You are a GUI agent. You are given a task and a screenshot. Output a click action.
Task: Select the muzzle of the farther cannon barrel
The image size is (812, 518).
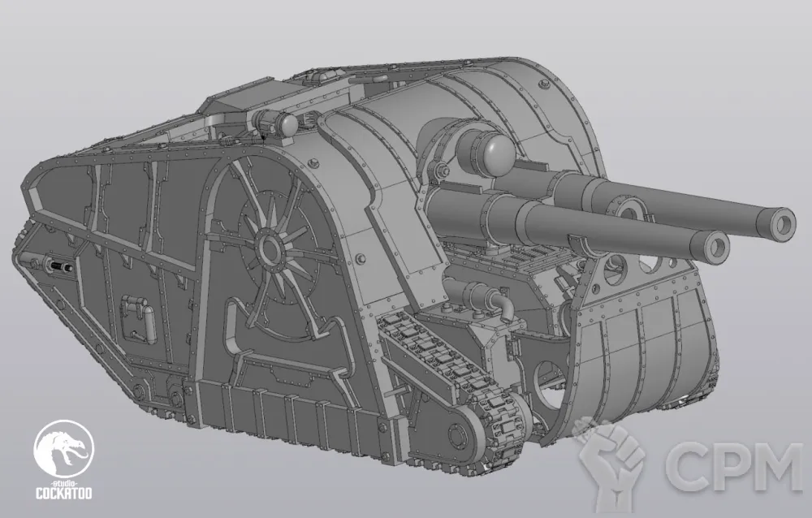(x=784, y=221)
